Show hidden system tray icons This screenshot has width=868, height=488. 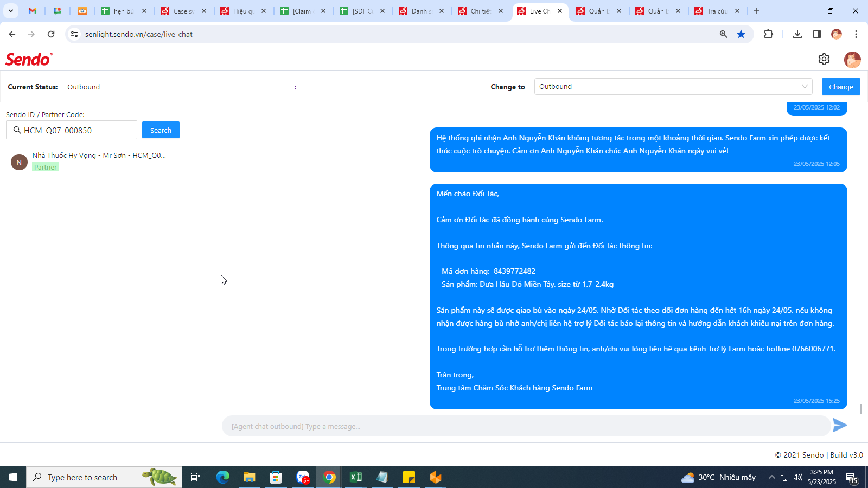[771, 477]
